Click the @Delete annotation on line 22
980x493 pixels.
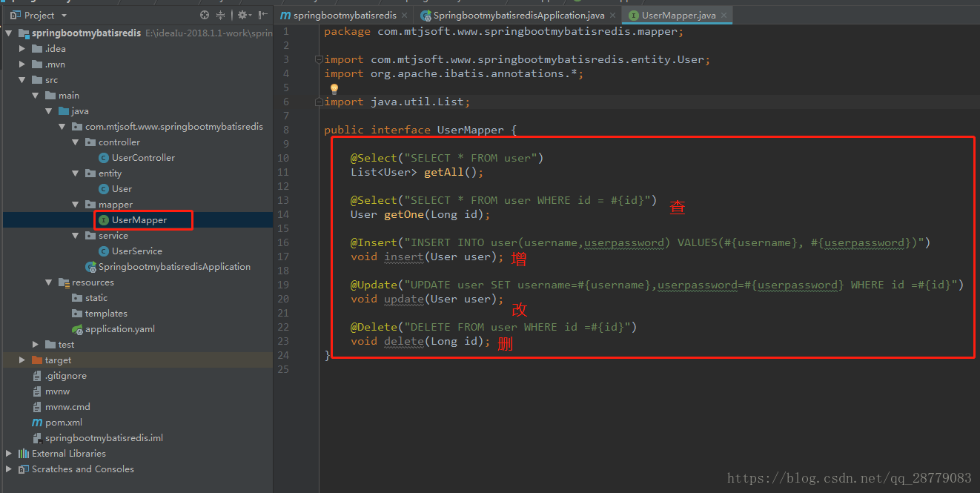374,327
